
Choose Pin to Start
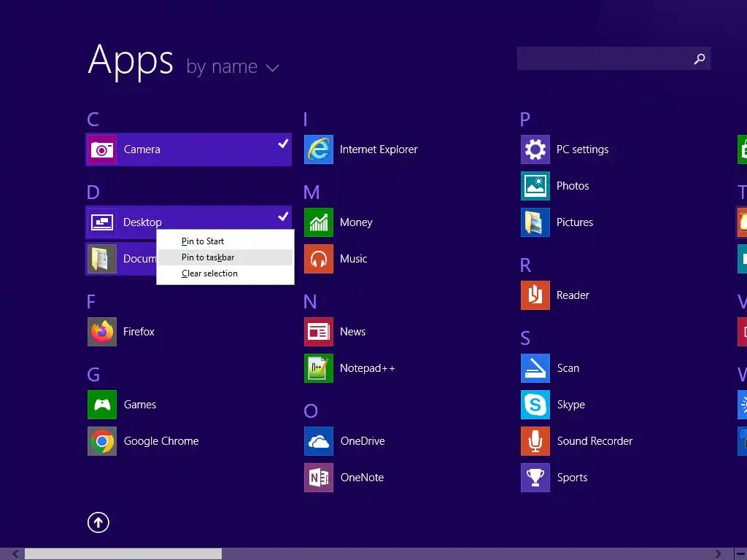click(x=225, y=241)
